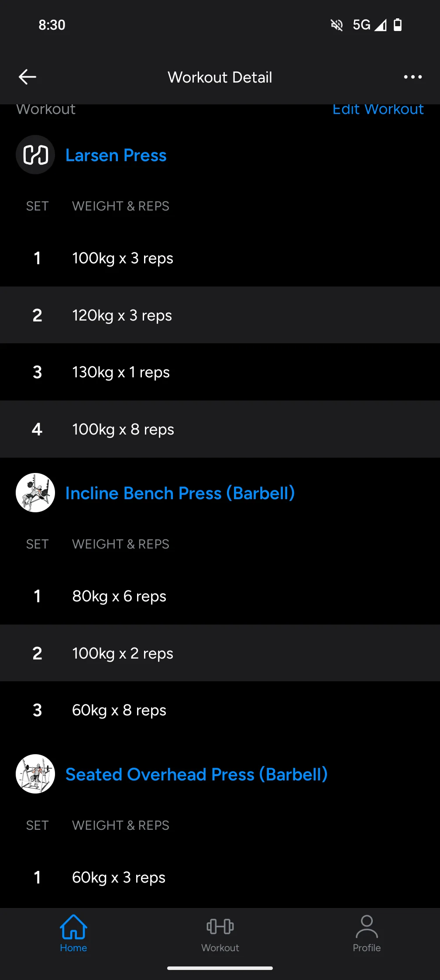Tap the Incline Bench Press thumbnail image
Viewport: 440px width, 980px height.
35,493
